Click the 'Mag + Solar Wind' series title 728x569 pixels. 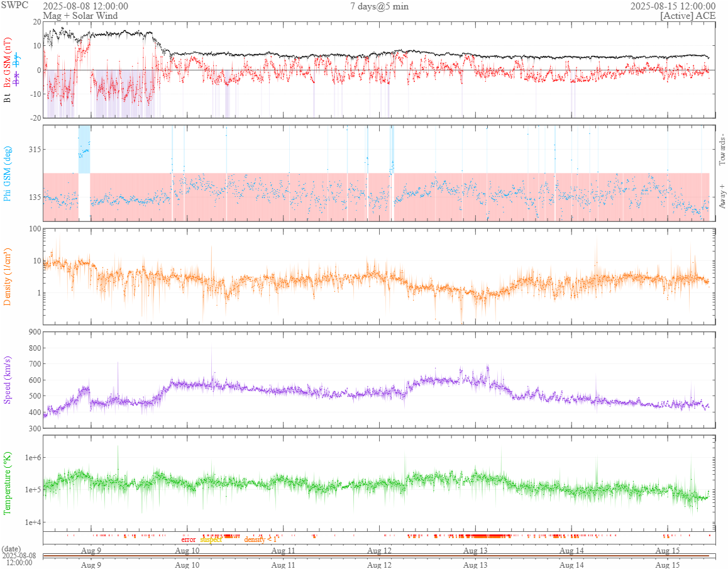click(80, 15)
